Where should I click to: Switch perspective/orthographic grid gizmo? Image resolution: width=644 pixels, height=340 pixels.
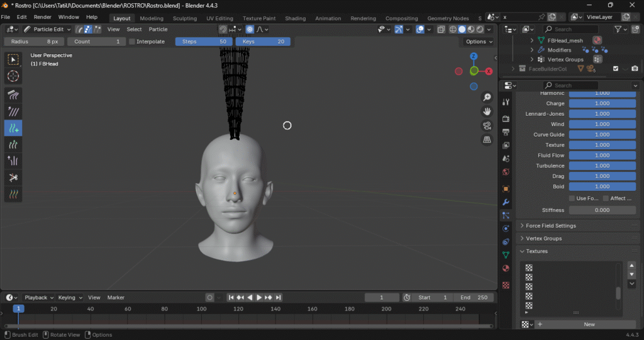click(x=487, y=140)
